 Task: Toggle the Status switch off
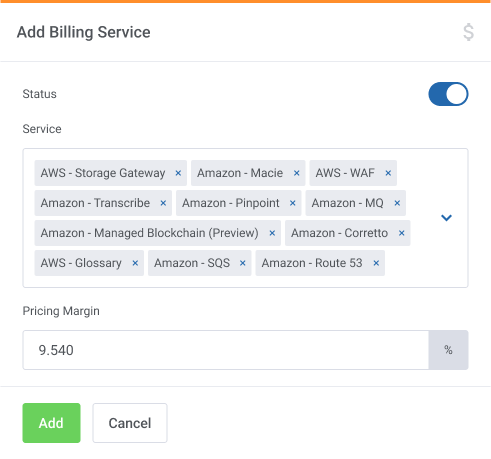click(448, 94)
